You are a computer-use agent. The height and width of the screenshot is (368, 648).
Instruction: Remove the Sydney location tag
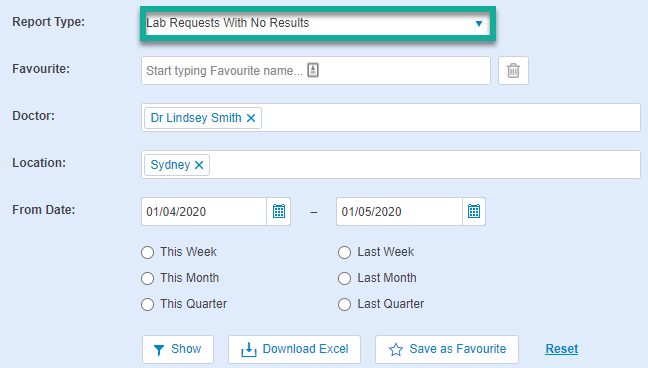199,165
